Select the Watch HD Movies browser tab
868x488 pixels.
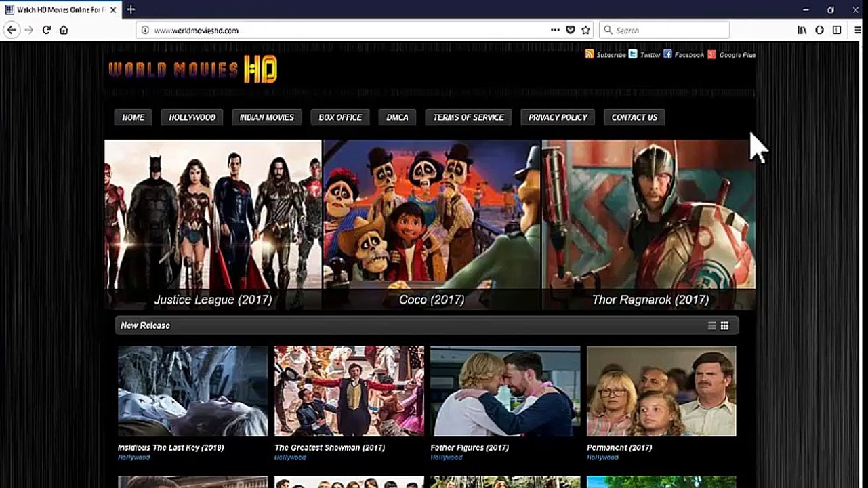60,9
